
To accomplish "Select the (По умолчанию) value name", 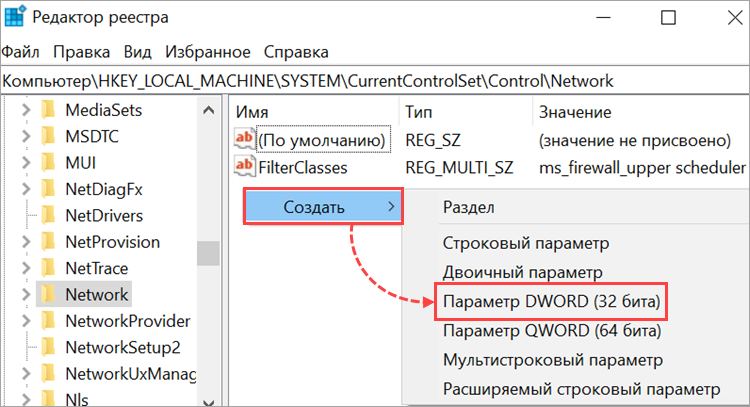I will point(322,140).
